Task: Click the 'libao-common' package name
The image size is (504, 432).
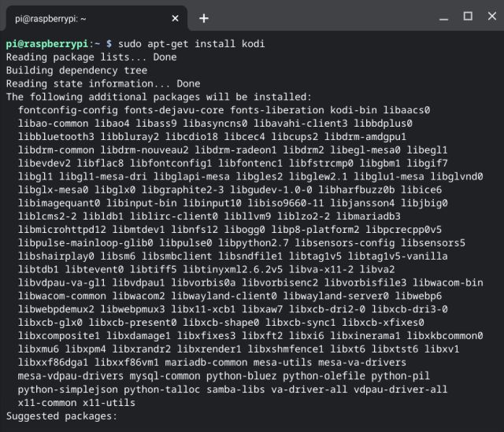Action: coord(53,124)
